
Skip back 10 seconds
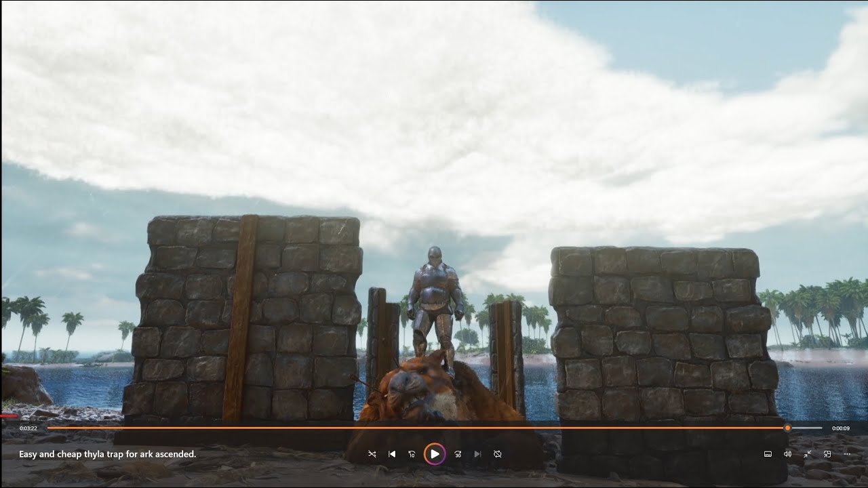(412, 454)
